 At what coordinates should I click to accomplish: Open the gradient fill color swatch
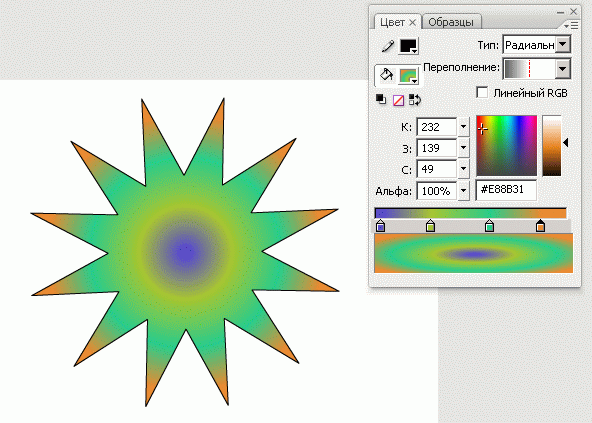click(x=409, y=76)
